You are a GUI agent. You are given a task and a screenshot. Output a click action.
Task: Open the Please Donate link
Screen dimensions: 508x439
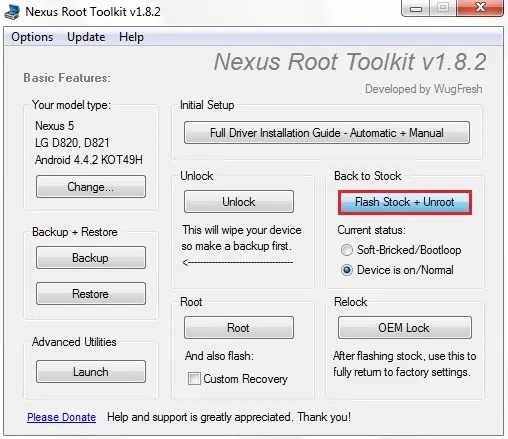[x=62, y=417]
